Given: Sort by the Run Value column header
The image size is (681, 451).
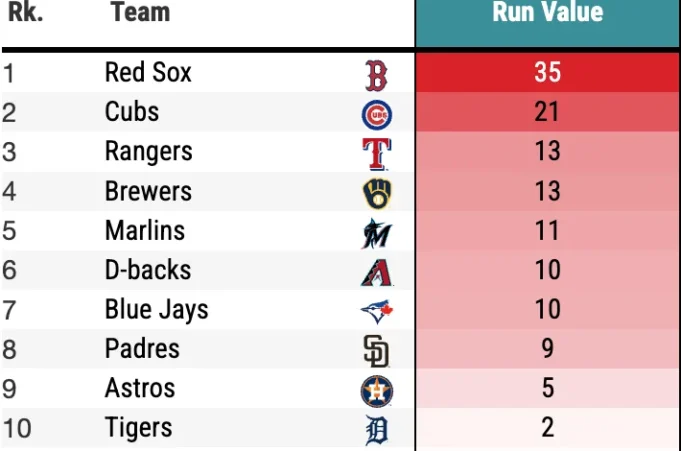Looking at the screenshot, I should (547, 13).
